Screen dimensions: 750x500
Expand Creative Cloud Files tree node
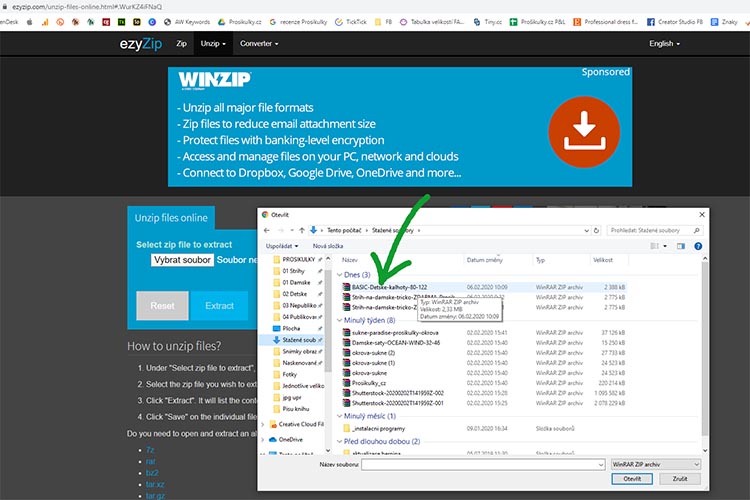click(x=263, y=424)
